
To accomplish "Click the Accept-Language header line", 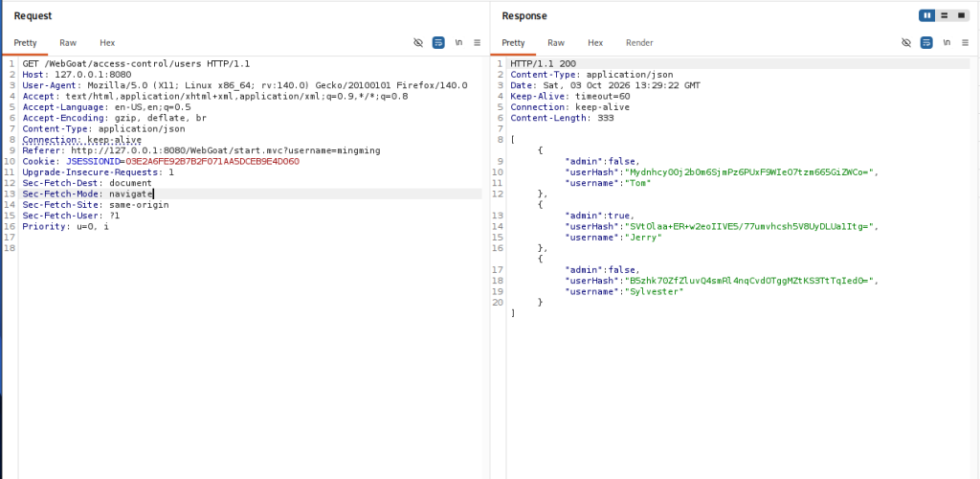I will [x=107, y=107].
